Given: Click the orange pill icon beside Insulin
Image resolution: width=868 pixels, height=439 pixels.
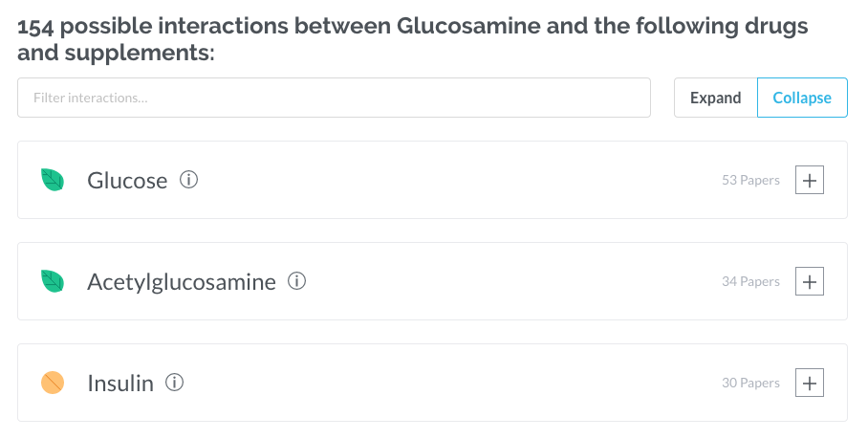Looking at the screenshot, I should tap(53, 383).
